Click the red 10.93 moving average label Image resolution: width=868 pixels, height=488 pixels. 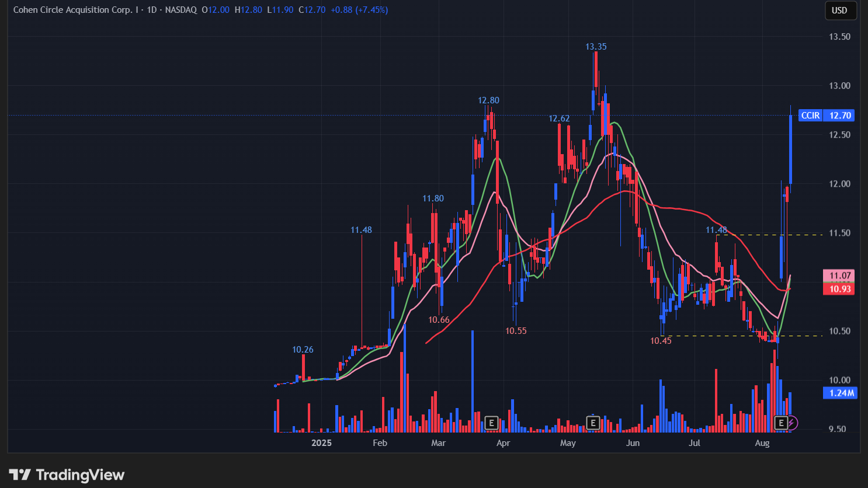(x=839, y=289)
